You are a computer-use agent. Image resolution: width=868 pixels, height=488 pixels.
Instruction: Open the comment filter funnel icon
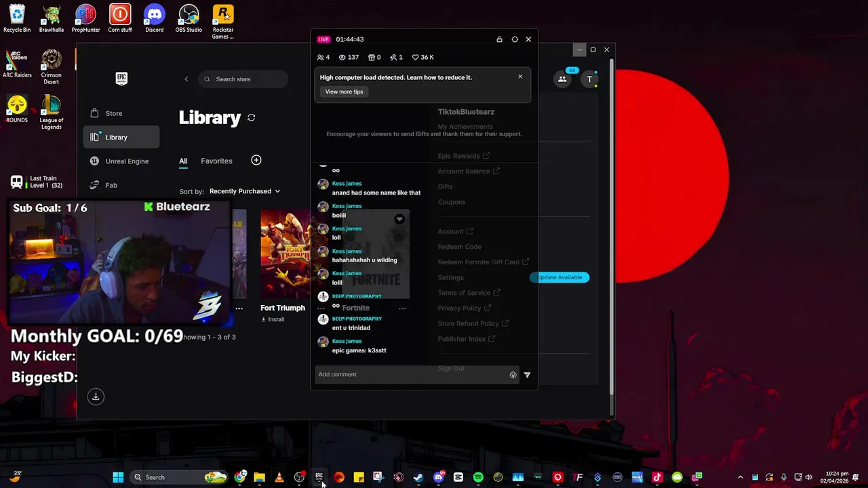click(x=527, y=375)
